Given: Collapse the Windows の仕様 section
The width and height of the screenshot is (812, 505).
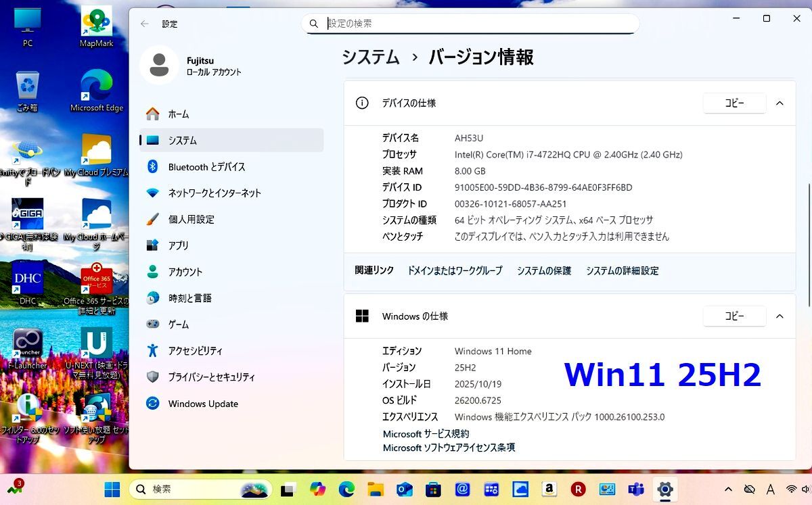Looking at the screenshot, I should 780,316.
